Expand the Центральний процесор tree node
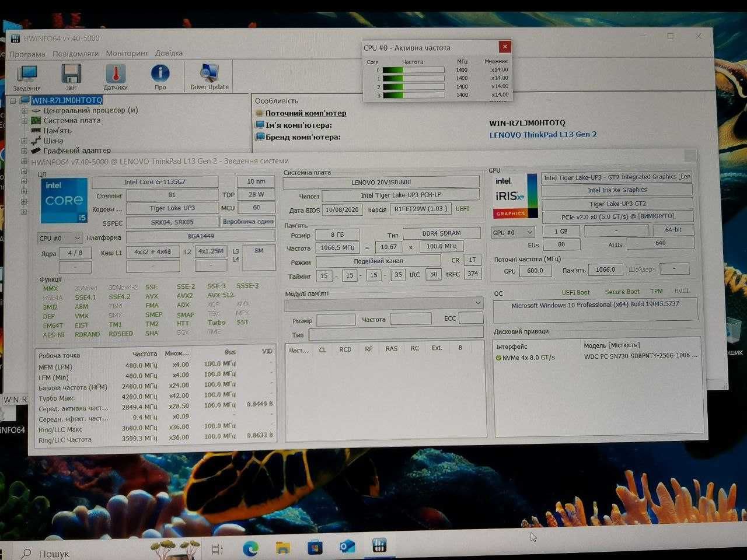Screen dimensions: 747x560 pos(25,110)
